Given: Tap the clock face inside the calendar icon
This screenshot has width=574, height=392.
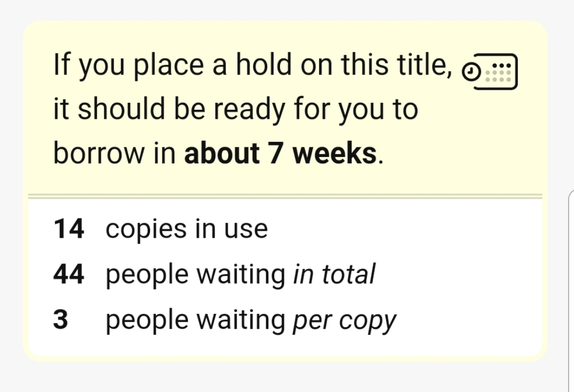Looking at the screenshot, I should (x=471, y=71).
